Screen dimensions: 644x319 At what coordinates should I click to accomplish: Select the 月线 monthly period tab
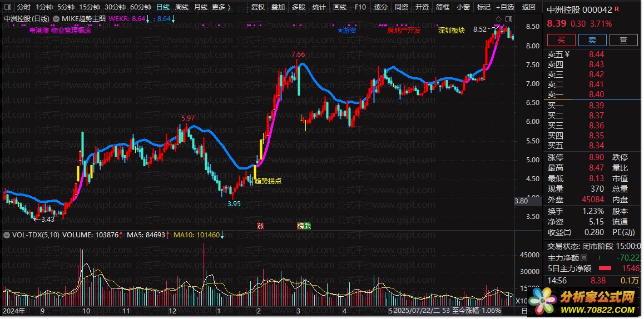click(200, 7)
